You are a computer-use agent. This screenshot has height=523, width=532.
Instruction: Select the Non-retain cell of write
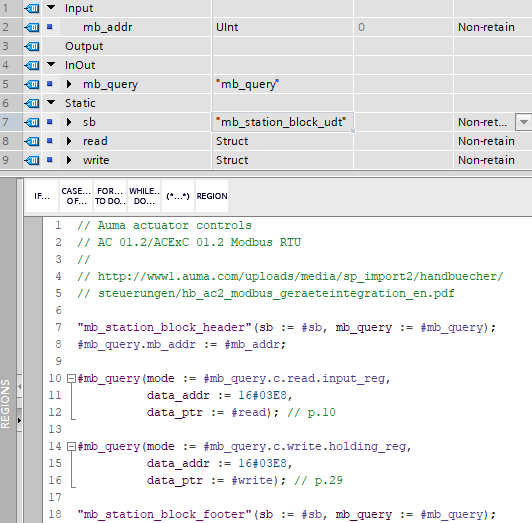point(493,160)
